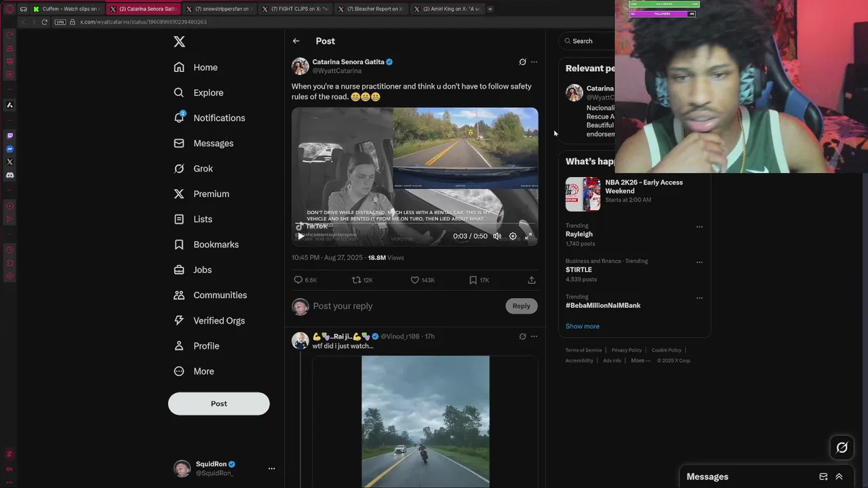The image size is (868, 488).
Task: Click the large Post button
Action: click(219, 403)
